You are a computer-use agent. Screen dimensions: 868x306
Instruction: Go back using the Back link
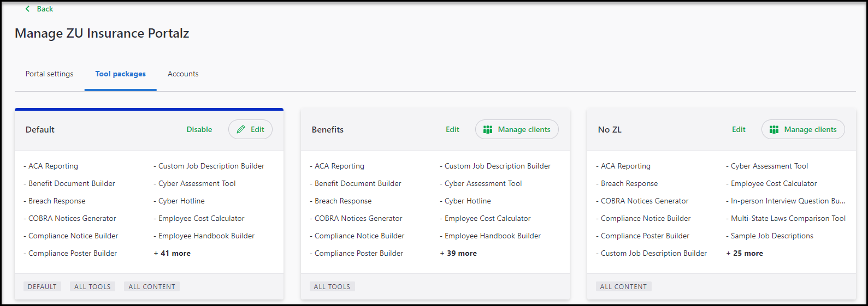tap(45, 9)
